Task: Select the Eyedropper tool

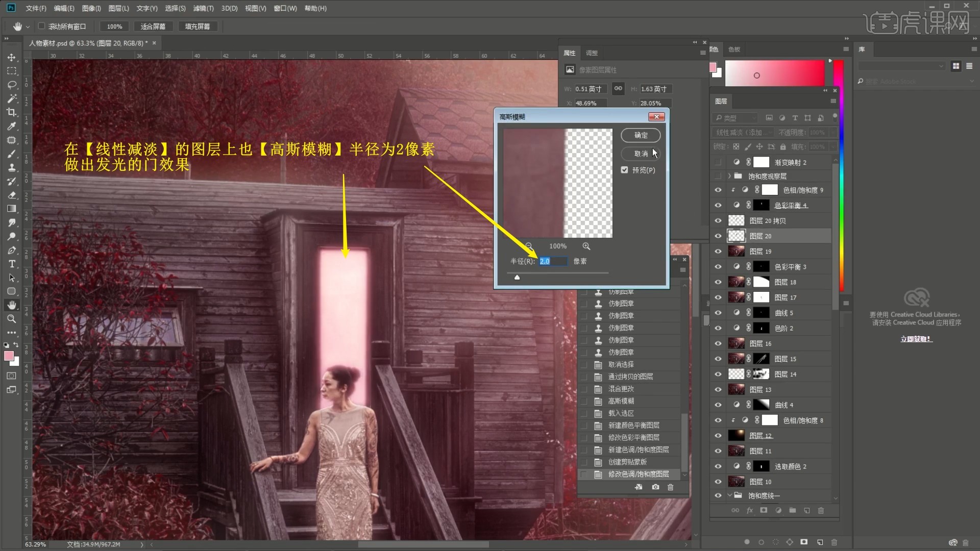Action: coord(11,126)
